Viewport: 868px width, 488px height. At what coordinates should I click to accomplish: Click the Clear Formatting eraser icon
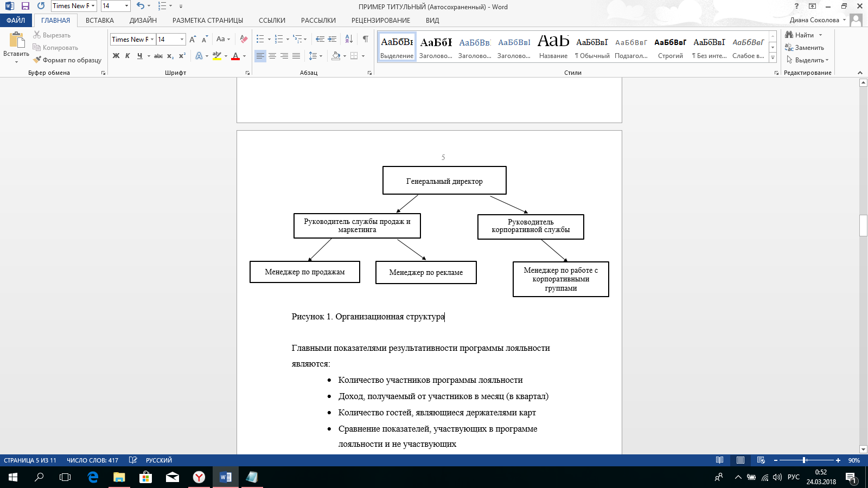coord(244,39)
